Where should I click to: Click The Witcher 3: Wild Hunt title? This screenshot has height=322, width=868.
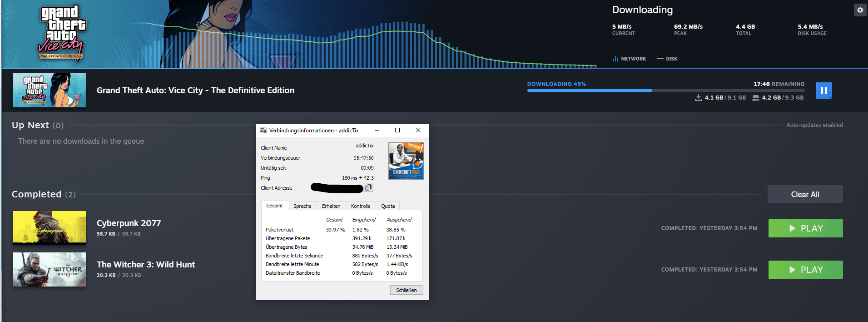[x=146, y=265]
